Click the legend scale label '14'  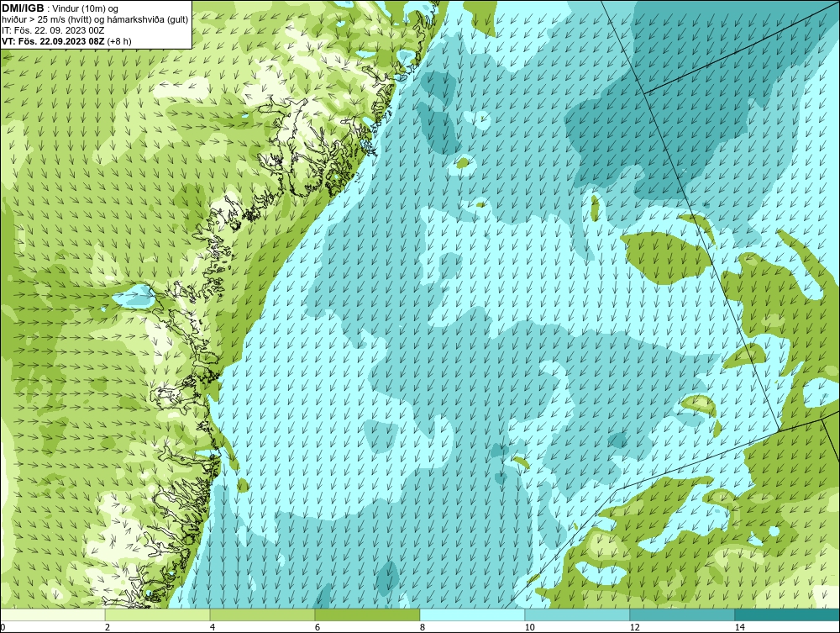pyautogui.click(x=740, y=627)
